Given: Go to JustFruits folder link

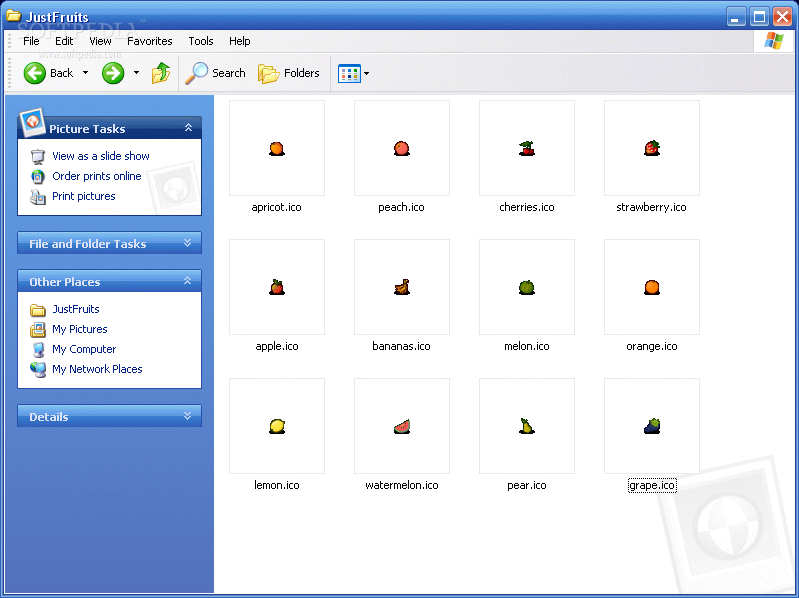Looking at the screenshot, I should point(76,309).
